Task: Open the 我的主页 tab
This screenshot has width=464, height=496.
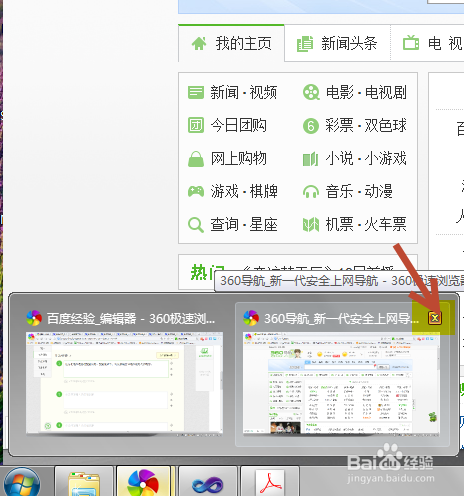Action: [x=231, y=43]
